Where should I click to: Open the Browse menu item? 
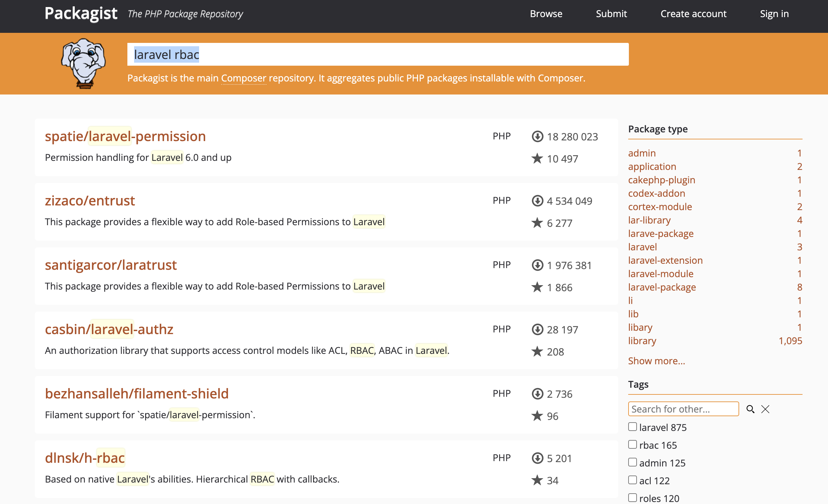click(x=546, y=14)
